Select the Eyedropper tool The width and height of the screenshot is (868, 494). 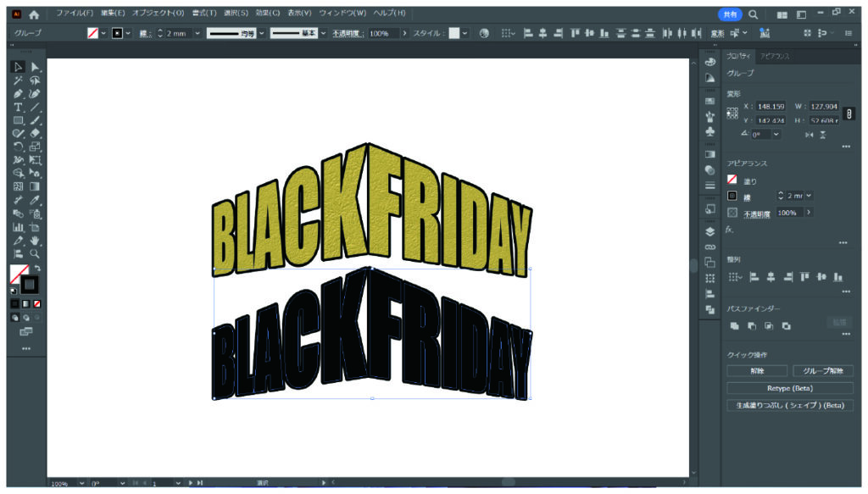coord(35,200)
